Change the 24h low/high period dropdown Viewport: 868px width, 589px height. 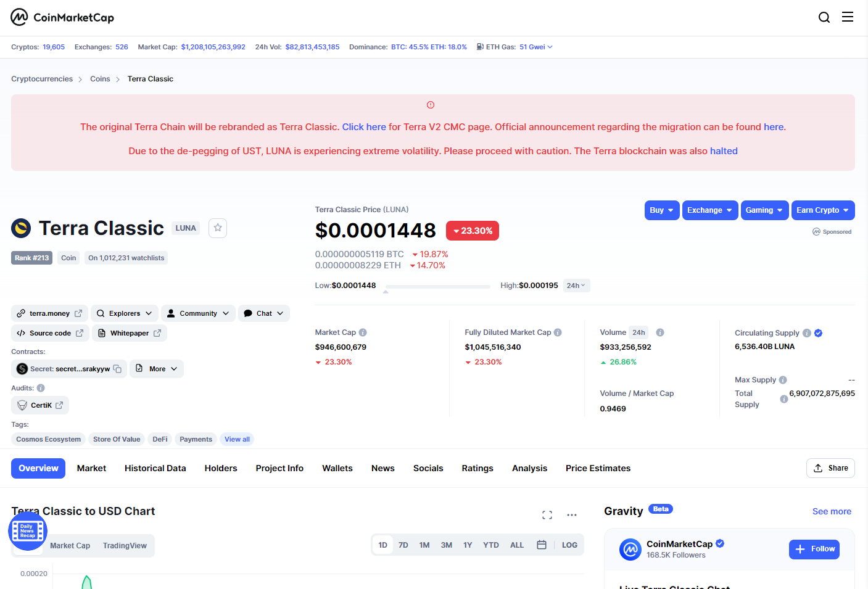point(576,286)
